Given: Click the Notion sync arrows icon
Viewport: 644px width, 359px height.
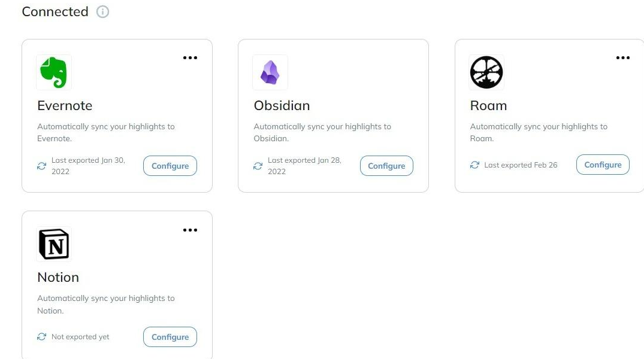Looking at the screenshot, I should click(41, 337).
